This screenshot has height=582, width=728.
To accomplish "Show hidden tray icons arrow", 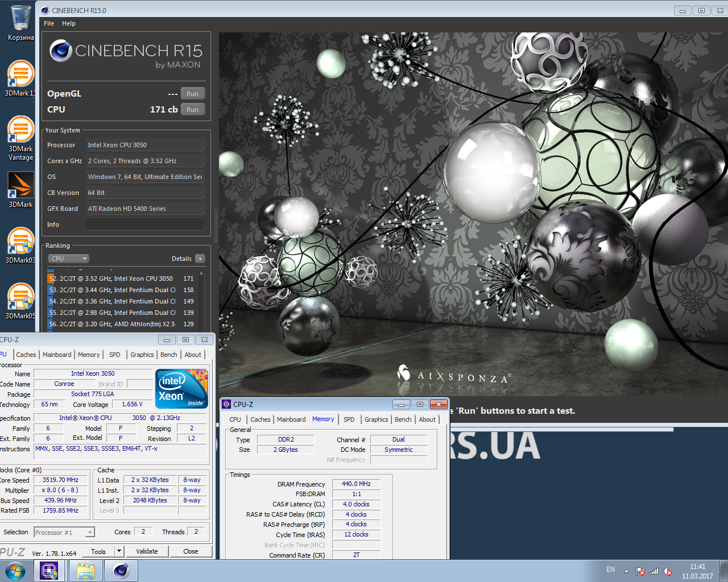I will [626, 571].
